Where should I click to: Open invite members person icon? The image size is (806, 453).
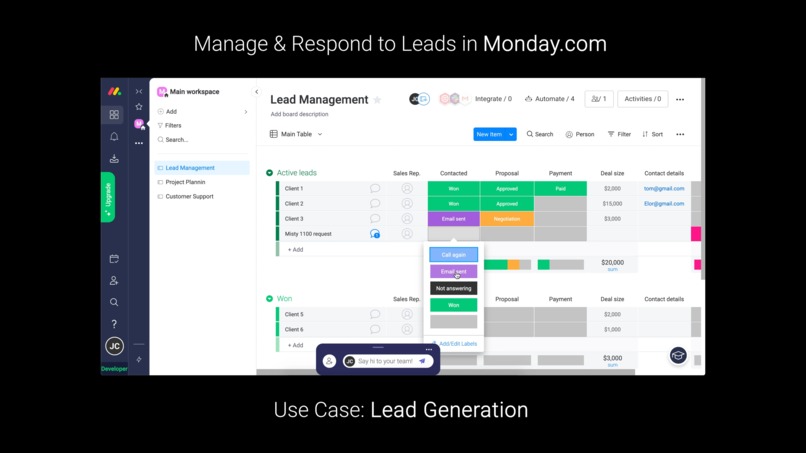tap(114, 281)
